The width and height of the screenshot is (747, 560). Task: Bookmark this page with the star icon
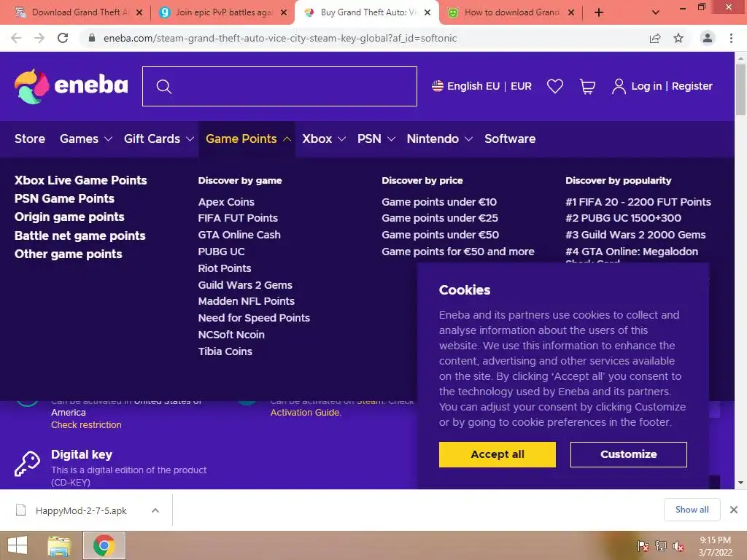678,38
